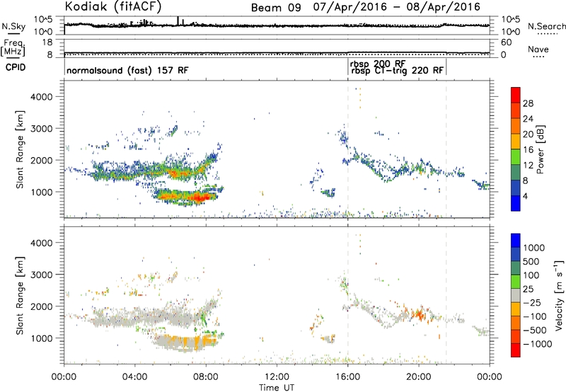The height and width of the screenshot is (392, 566).
Task: Click the Freq. [MHz] axis label
Action: coord(14,47)
